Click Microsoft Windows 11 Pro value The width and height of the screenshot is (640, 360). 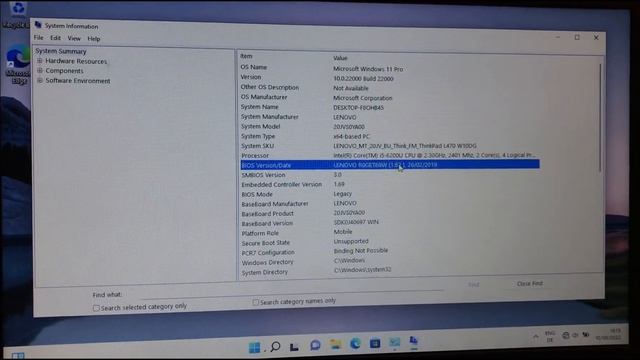coord(368,69)
